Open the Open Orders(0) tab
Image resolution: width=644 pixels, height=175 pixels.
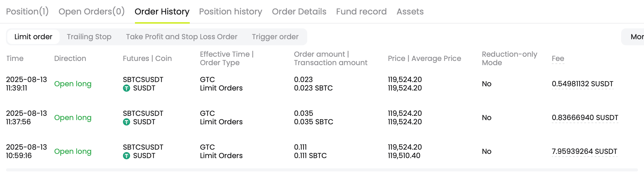[x=92, y=11]
